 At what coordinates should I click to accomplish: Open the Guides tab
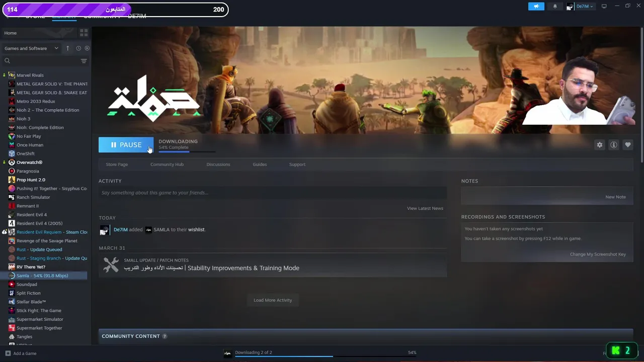(x=260, y=164)
